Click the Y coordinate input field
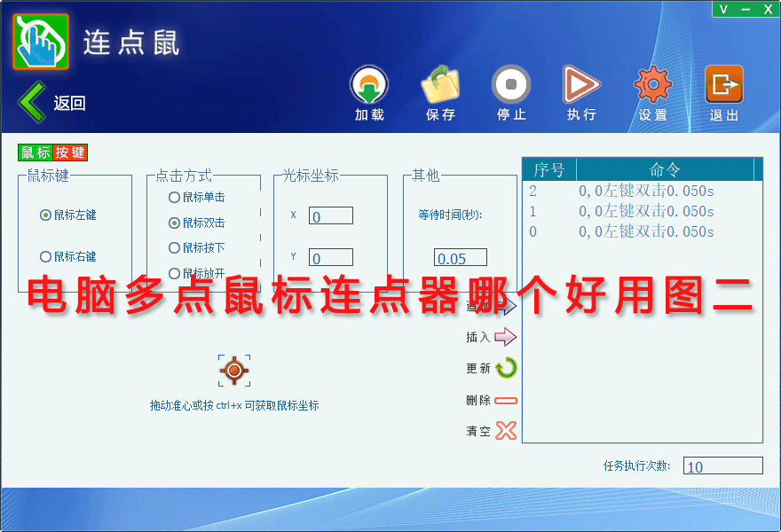The height and width of the screenshot is (532, 781). (331, 257)
